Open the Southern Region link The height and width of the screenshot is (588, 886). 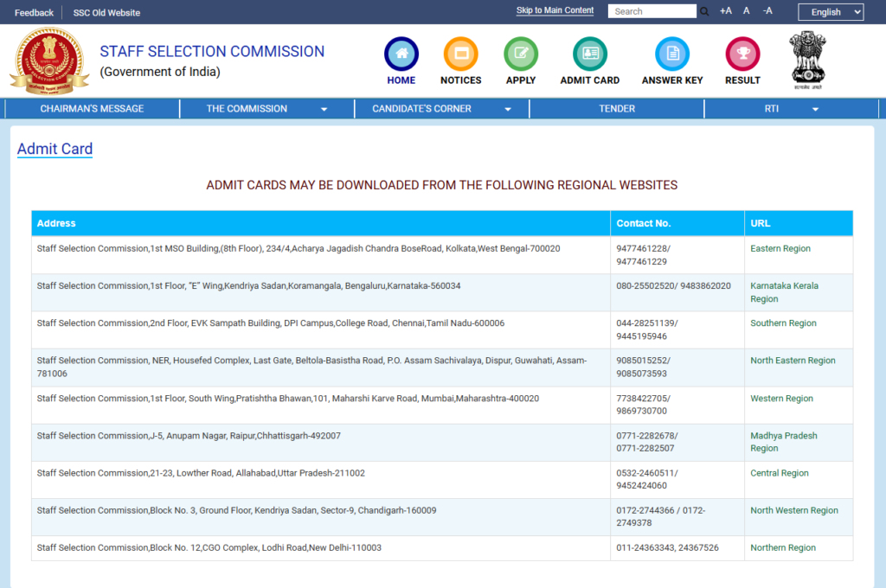(x=783, y=323)
